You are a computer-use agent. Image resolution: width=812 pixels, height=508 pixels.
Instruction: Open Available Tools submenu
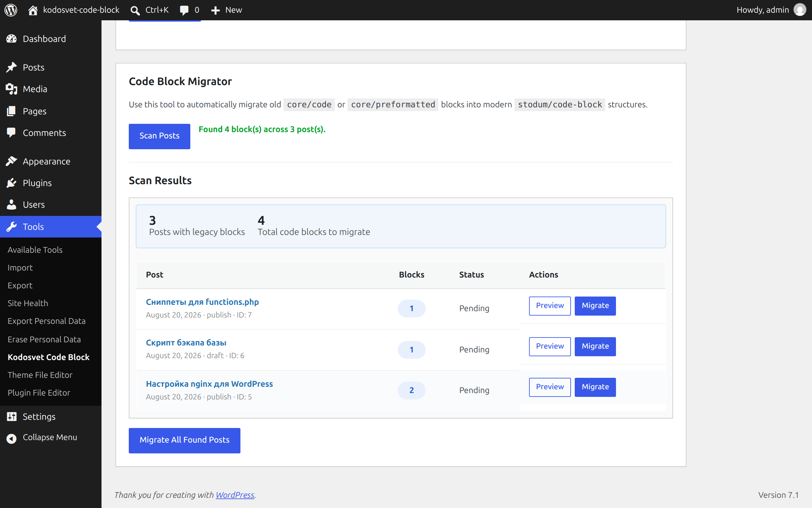pyautogui.click(x=35, y=250)
